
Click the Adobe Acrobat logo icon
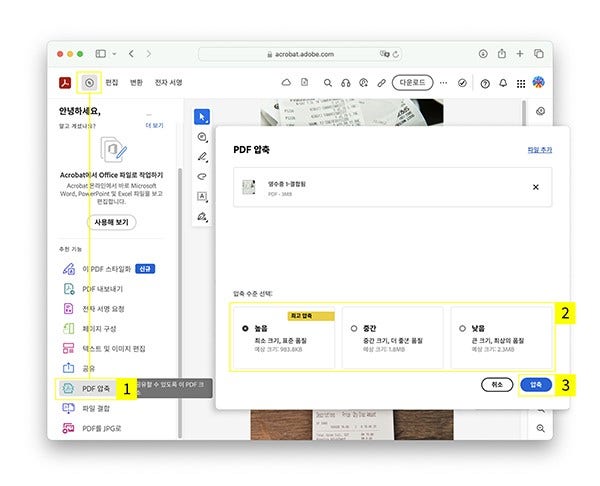[x=65, y=83]
